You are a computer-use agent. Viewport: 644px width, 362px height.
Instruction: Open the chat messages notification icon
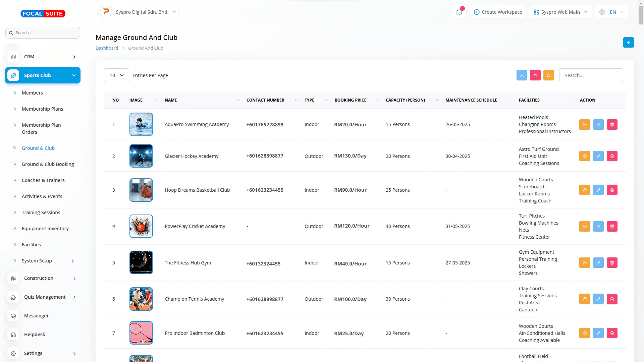click(459, 12)
